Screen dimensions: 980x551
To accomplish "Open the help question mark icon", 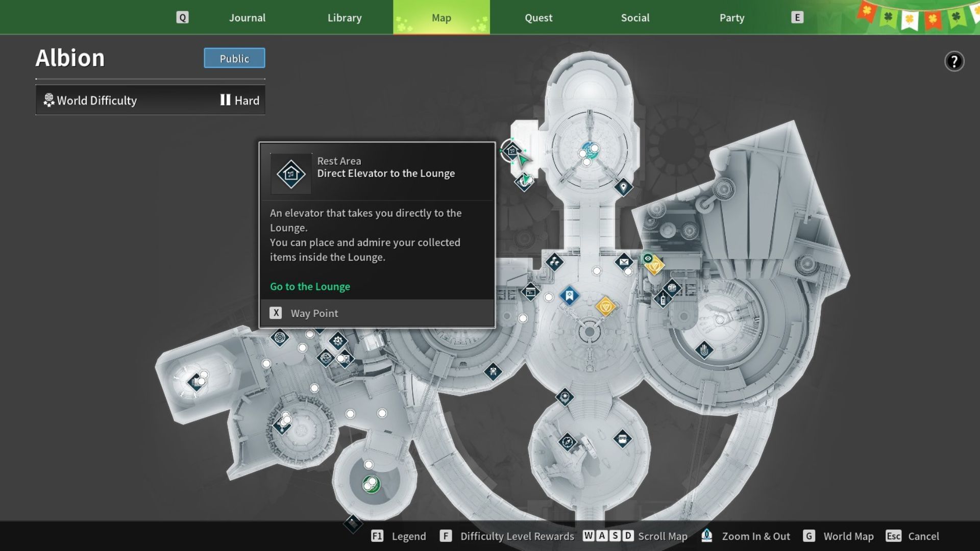I will pyautogui.click(x=953, y=61).
